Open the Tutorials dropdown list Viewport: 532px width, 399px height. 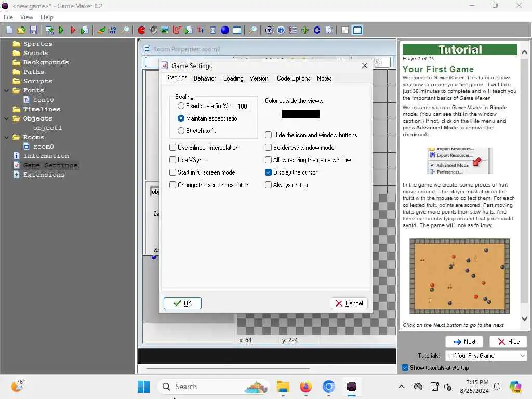pyautogui.click(x=486, y=356)
